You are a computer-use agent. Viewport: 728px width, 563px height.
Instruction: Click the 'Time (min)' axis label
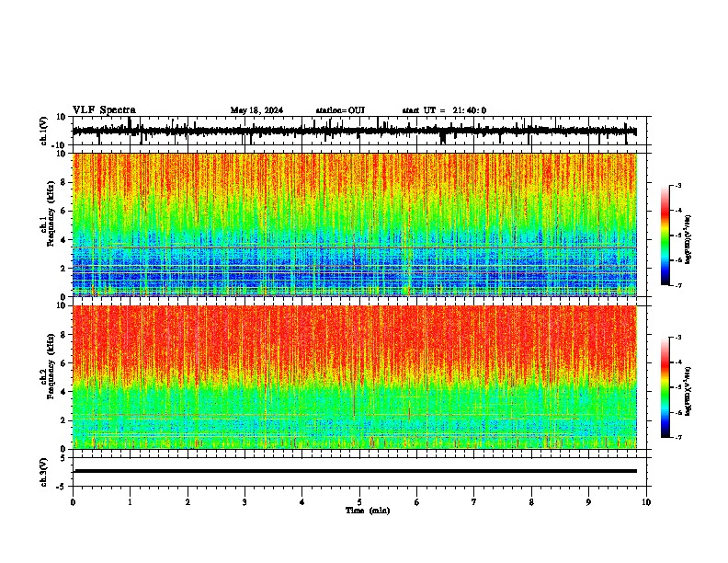(x=368, y=511)
